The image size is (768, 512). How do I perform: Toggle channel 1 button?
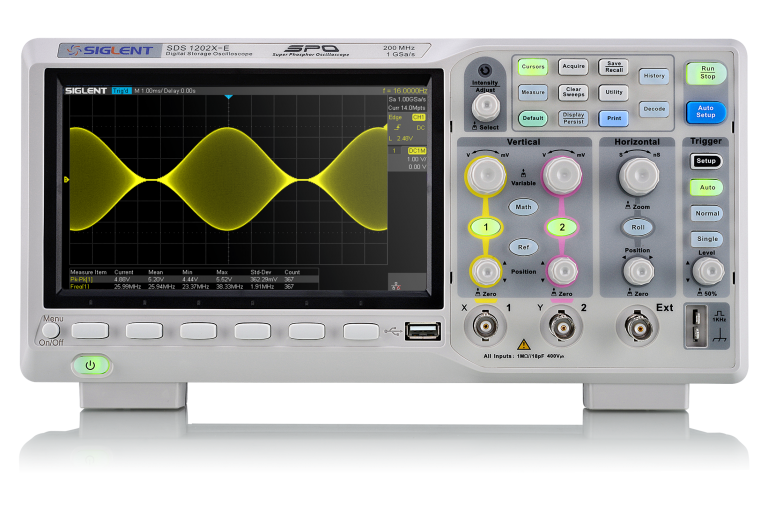[486, 228]
